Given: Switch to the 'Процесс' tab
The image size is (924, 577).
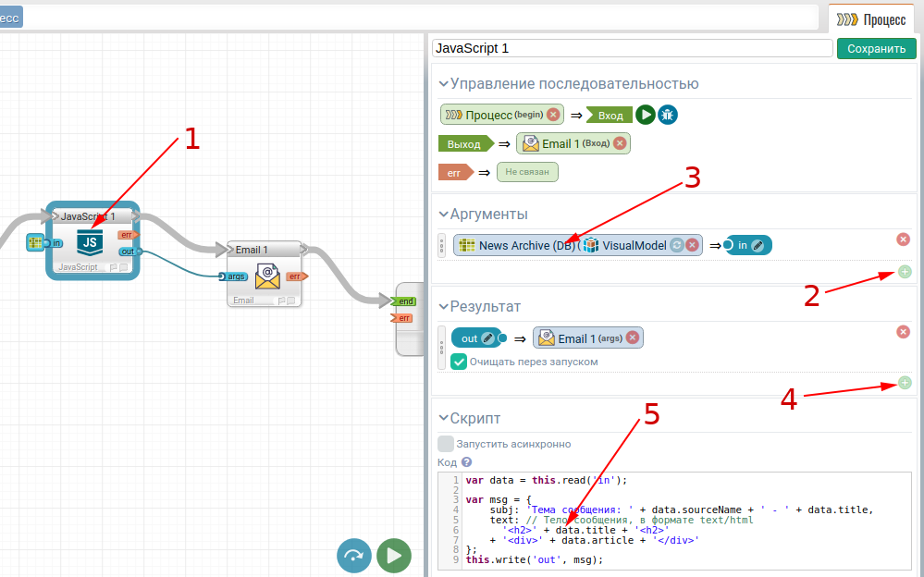Looking at the screenshot, I should tap(870, 18).
